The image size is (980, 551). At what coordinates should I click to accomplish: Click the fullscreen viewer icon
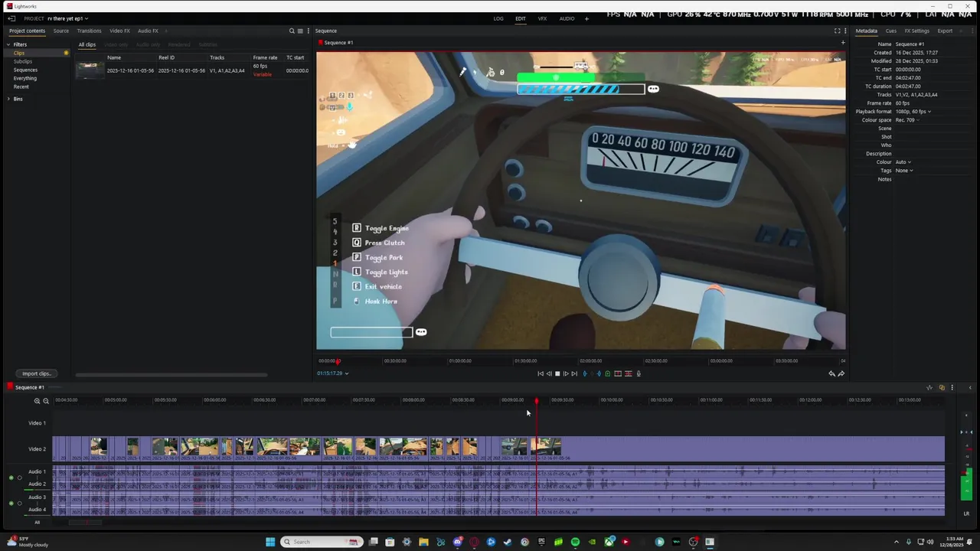tap(837, 31)
